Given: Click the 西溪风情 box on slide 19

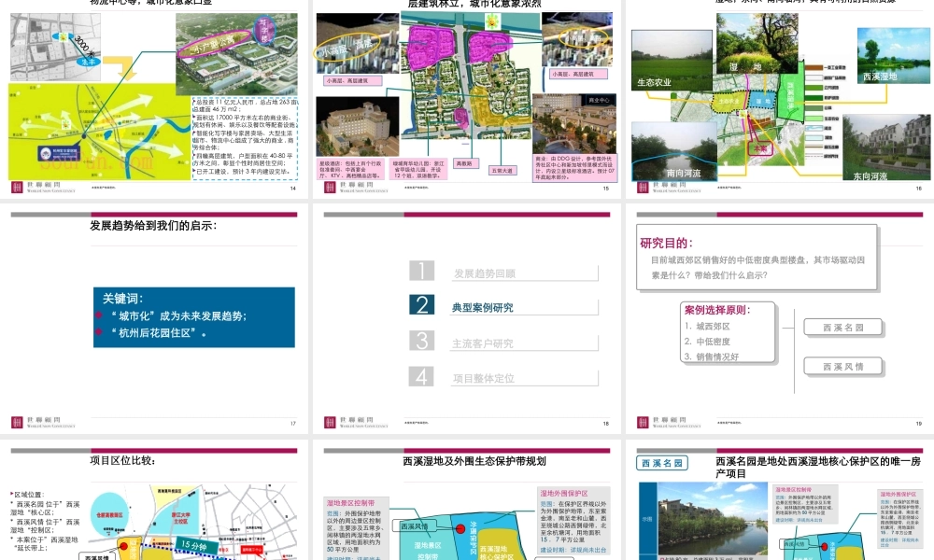Looking at the screenshot, I should 842,366.
